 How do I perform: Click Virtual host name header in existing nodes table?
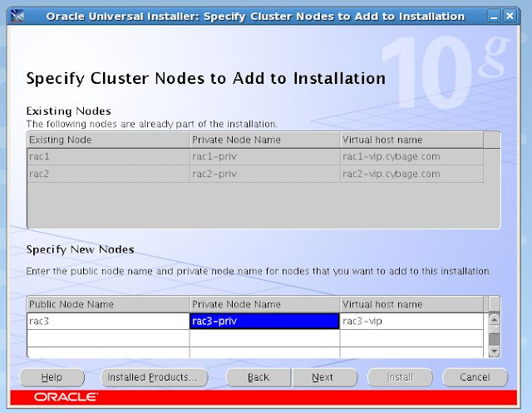coord(411,140)
